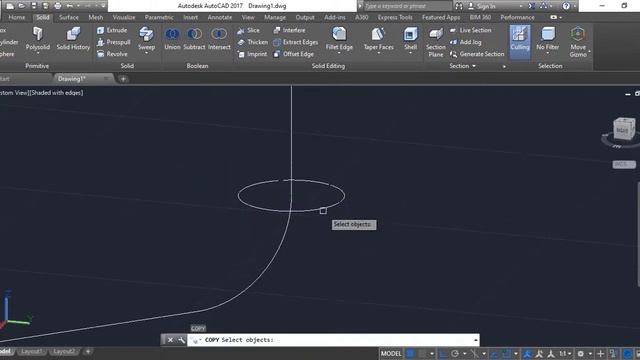Image resolution: width=640 pixels, height=360 pixels.
Task: Open the Express Tools tab
Action: [x=395, y=17]
